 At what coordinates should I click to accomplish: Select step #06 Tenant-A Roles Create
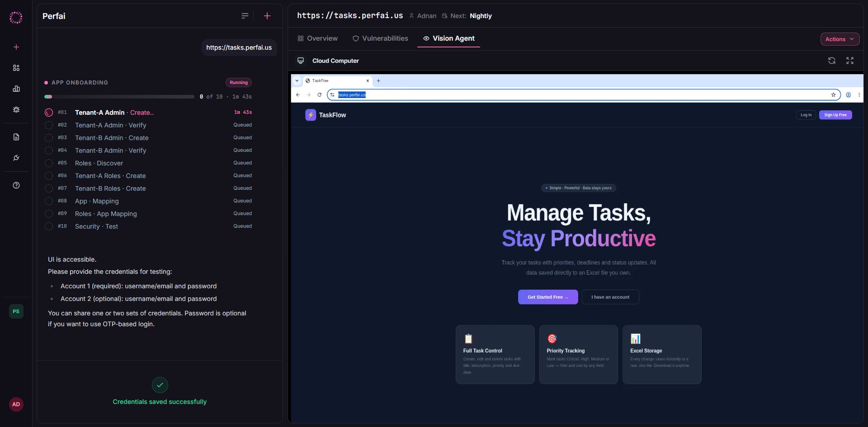tap(148, 176)
